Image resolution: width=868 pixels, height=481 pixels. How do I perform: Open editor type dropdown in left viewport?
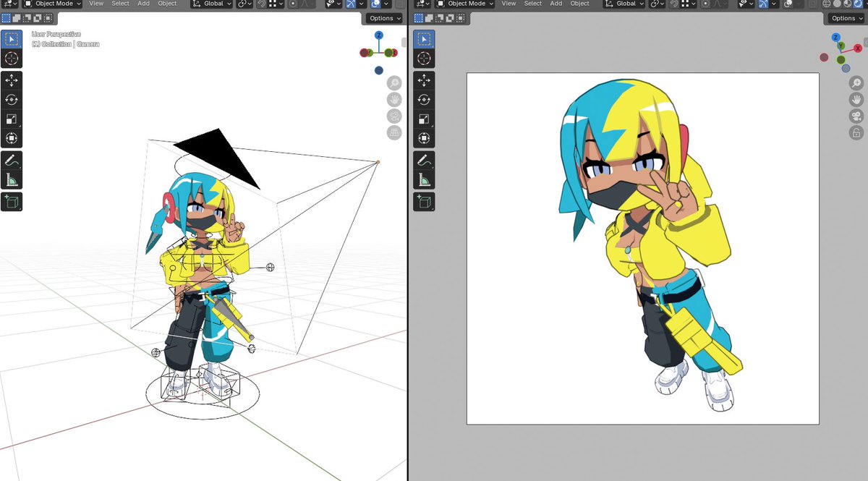(x=9, y=4)
